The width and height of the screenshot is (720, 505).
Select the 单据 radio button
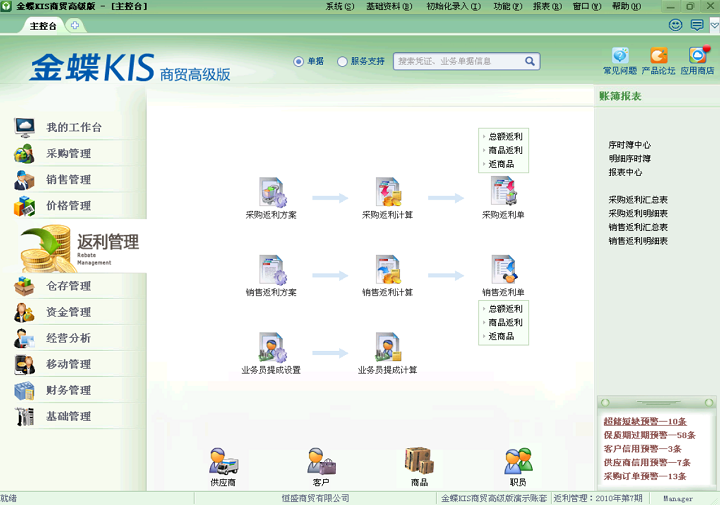click(298, 61)
